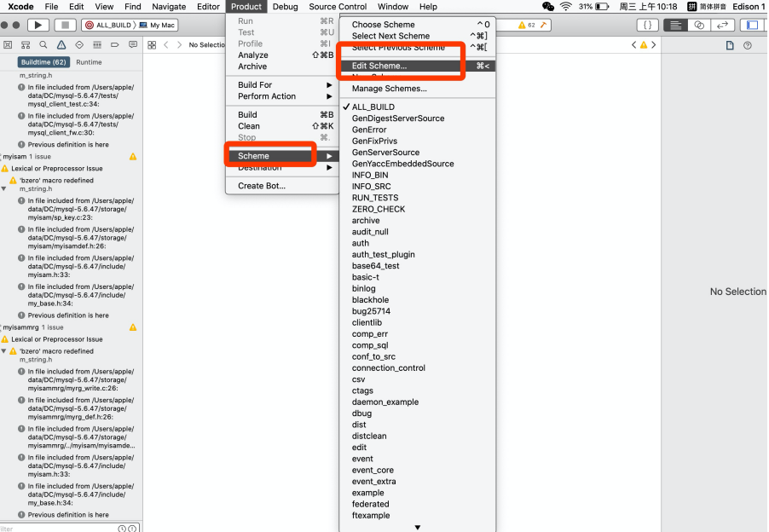Click the navigator filter field
The height and width of the screenshot is (532, 769).
tap(58, 528)
